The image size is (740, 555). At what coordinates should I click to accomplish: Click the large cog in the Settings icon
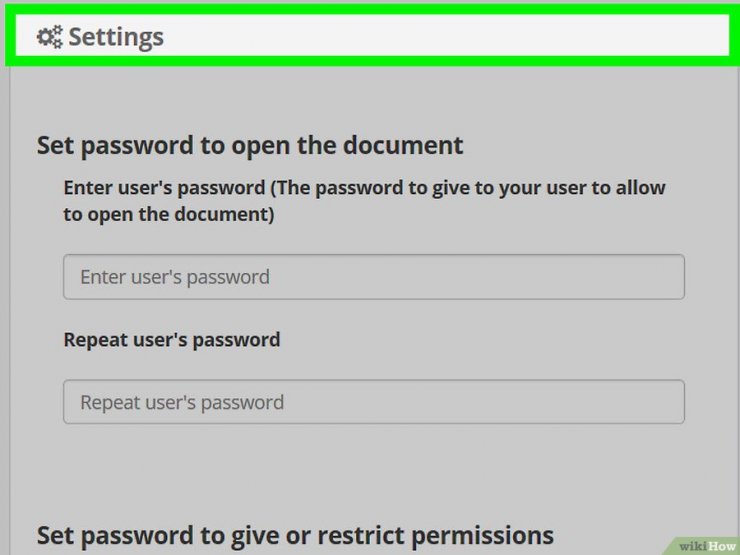[x=45, y=37]
